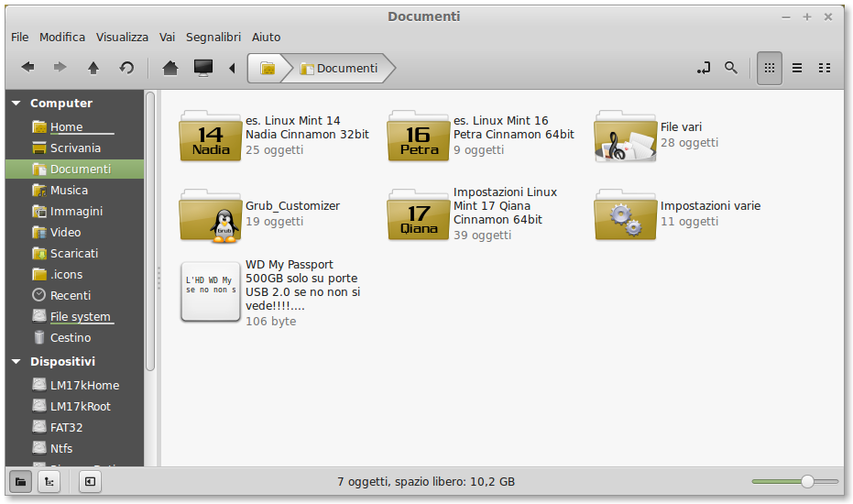Open Recenti from the sidebar

[74, 296]
